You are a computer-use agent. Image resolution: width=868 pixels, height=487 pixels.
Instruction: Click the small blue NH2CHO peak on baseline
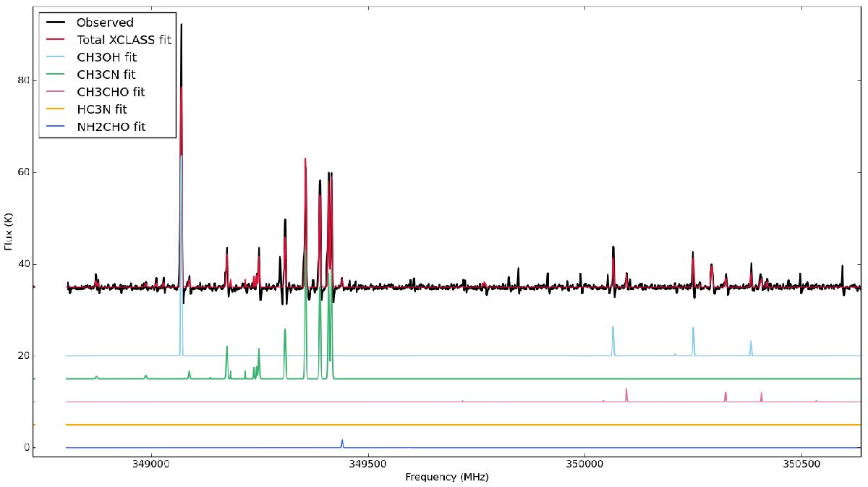[x=342, y=442]
